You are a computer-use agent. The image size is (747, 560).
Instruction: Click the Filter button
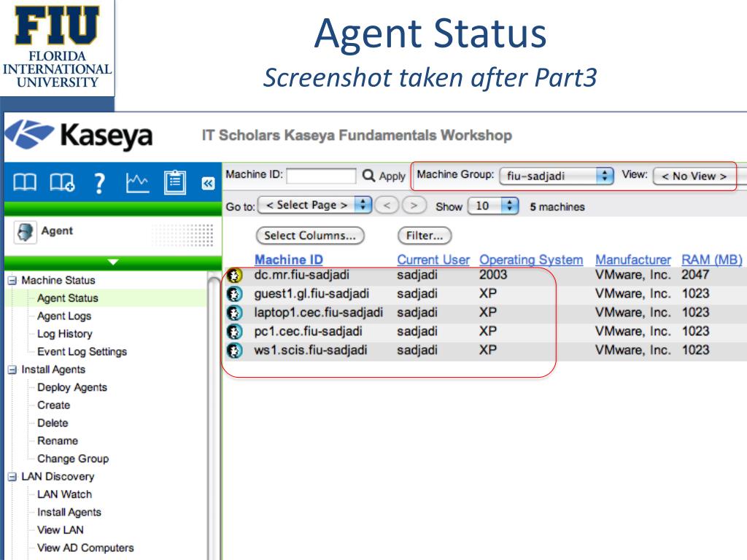point(425,236)
